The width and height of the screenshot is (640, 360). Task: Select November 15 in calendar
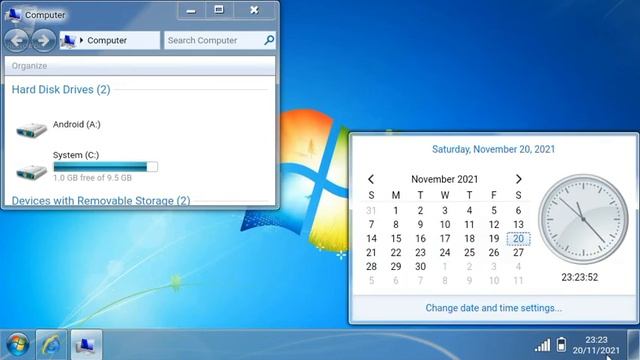click(x=396, y=239)
